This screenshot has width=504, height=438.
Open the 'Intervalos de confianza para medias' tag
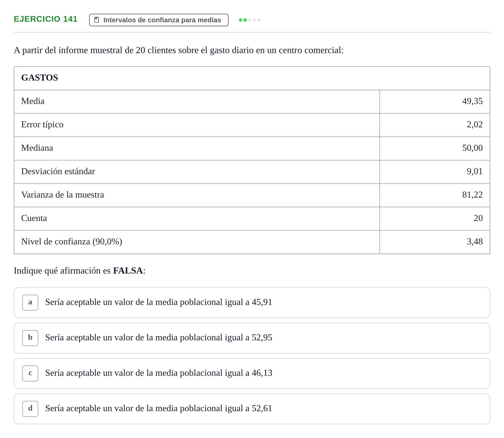pyautogui.click(x=159, y=20)
